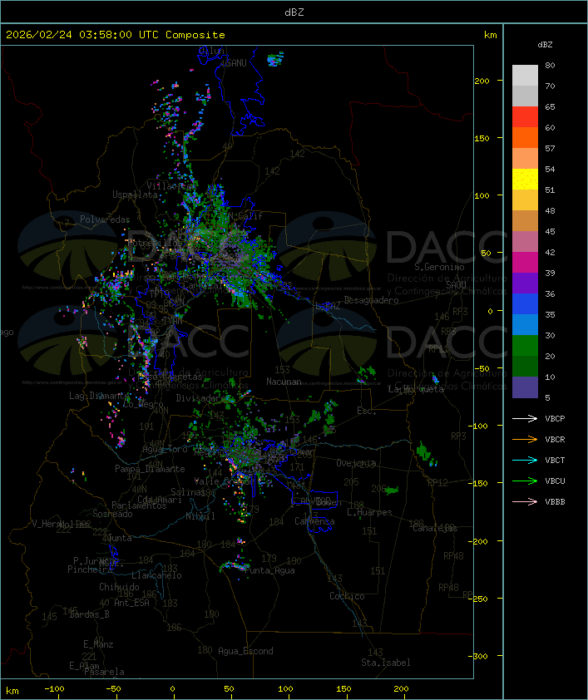Click the Polvaredas map label
588x700 pixels.
click(x=105, y=219)
